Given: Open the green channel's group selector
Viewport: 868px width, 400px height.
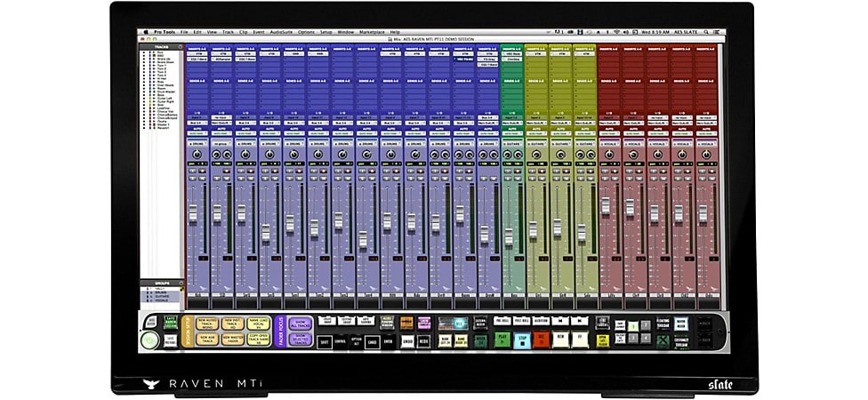Looking at the screenshot, I should (512, 143).
